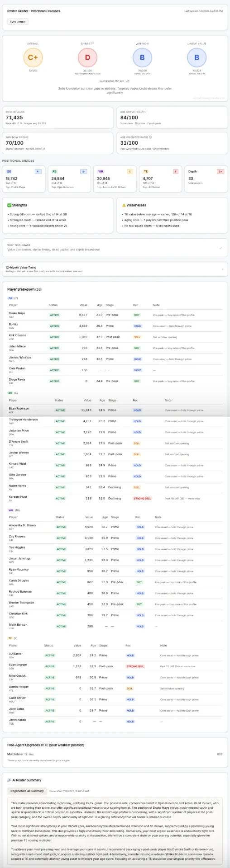Screen dimensions: 230x868
Task: Expand the 12-Month Value Trend chevron
Action: click(x=222, y=269)
